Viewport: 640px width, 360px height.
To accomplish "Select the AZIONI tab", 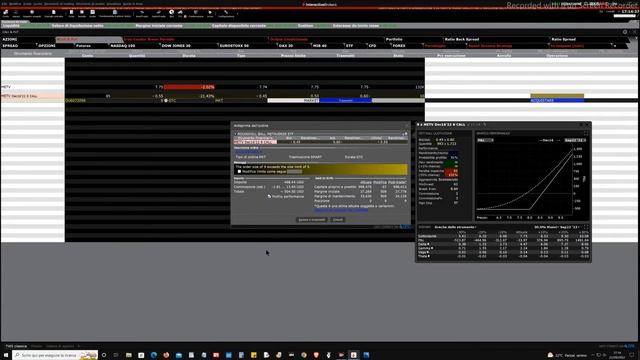I will (x=10, y=40).
